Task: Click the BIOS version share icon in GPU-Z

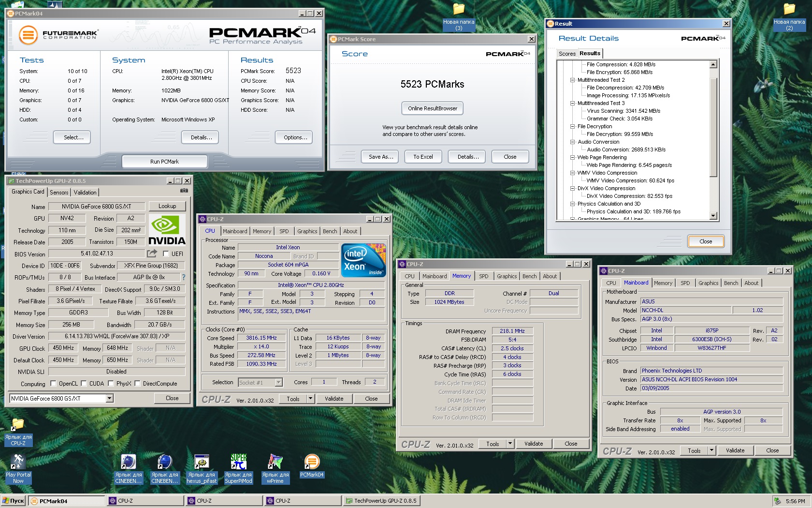Action: tap(152, 253)
